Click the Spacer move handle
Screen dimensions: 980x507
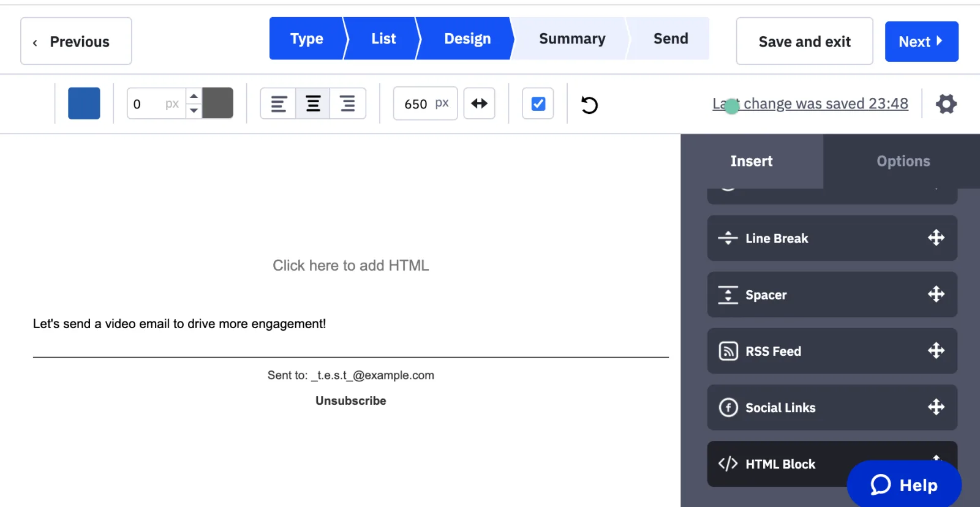936,294
